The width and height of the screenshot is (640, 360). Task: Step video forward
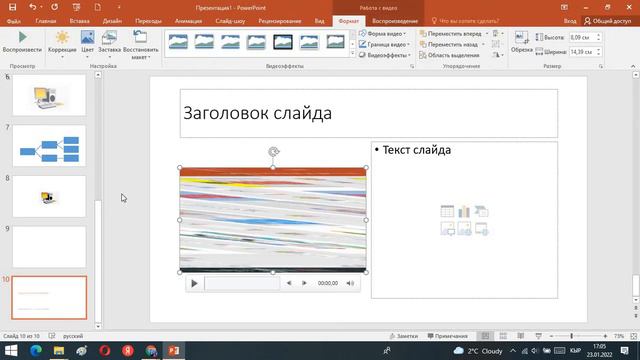304,283
